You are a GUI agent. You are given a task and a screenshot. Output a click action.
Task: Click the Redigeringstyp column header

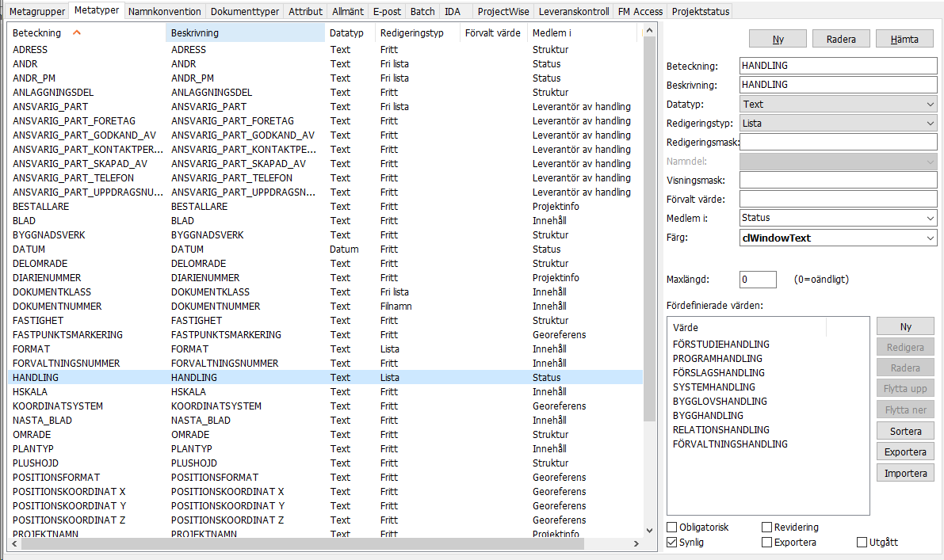tap(417, 33)
